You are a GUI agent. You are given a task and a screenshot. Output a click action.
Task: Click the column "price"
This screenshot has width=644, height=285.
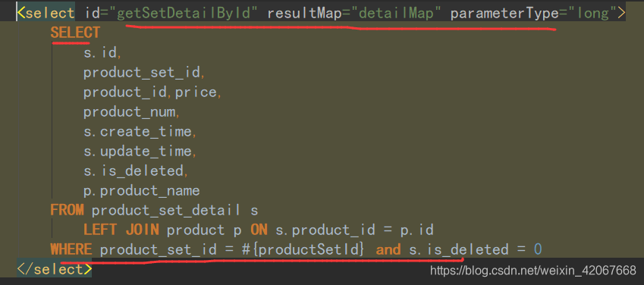tap(196, 92)
